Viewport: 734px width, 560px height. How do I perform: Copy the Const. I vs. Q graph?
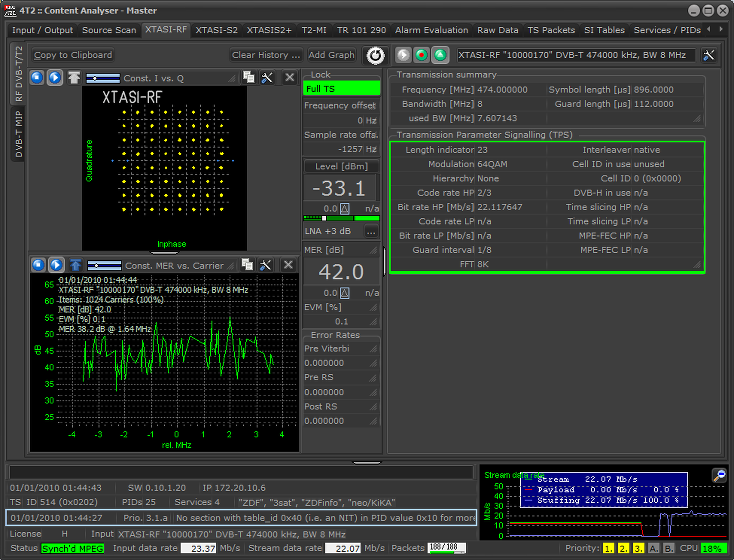point(248,77)
